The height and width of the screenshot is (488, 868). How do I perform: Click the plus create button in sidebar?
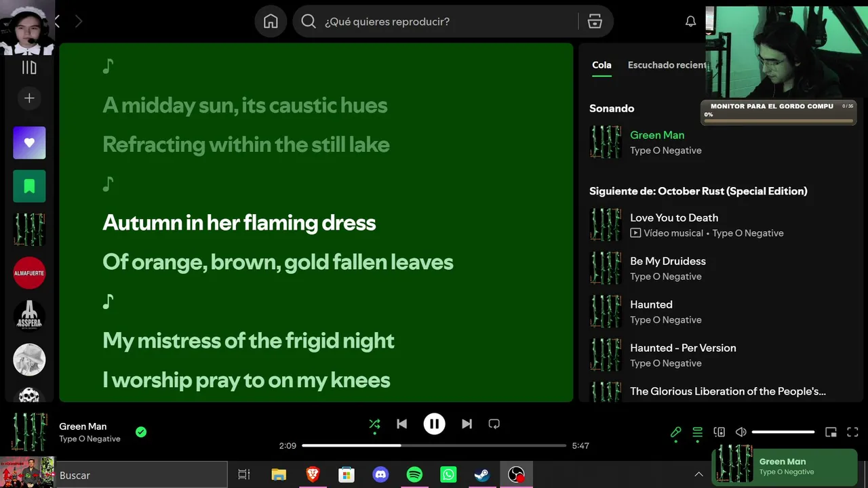coord(29,98)
